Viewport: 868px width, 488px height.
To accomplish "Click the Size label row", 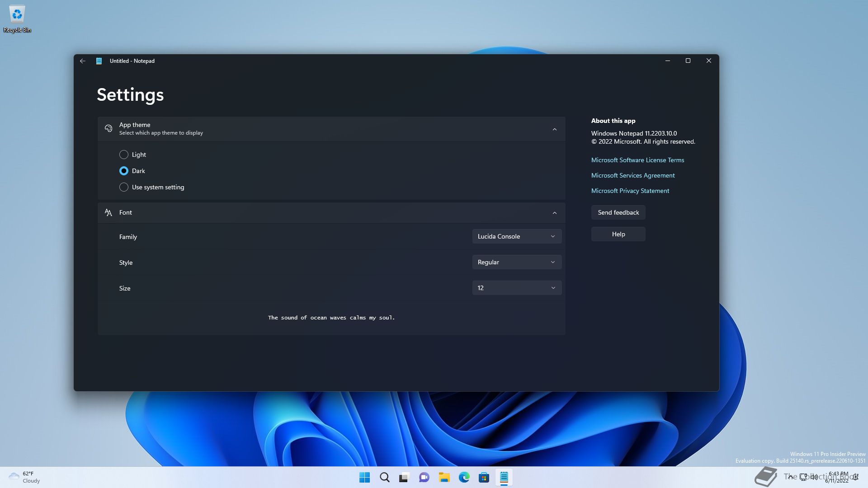I will click(331, 288).
